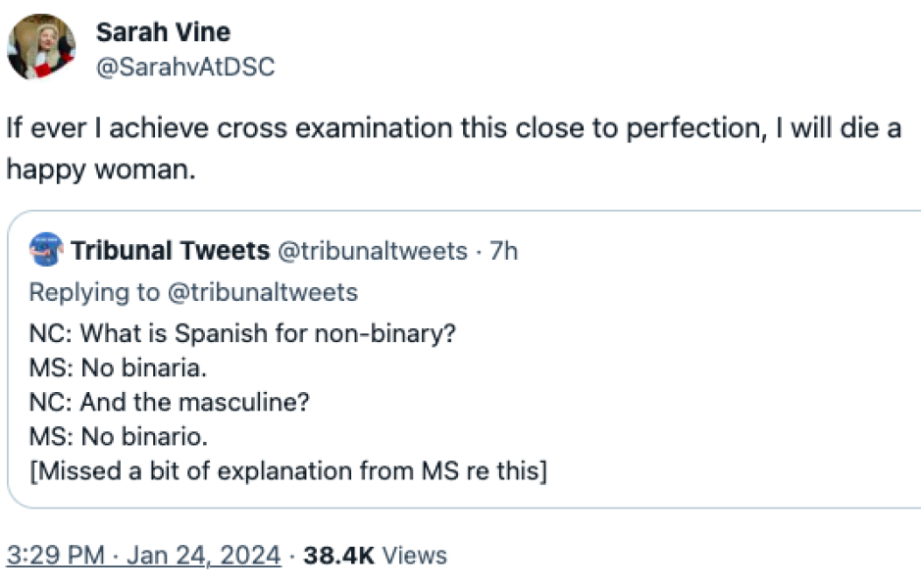
Task: Click the 3:29 PM time link
Action: (x=55, y=556)
